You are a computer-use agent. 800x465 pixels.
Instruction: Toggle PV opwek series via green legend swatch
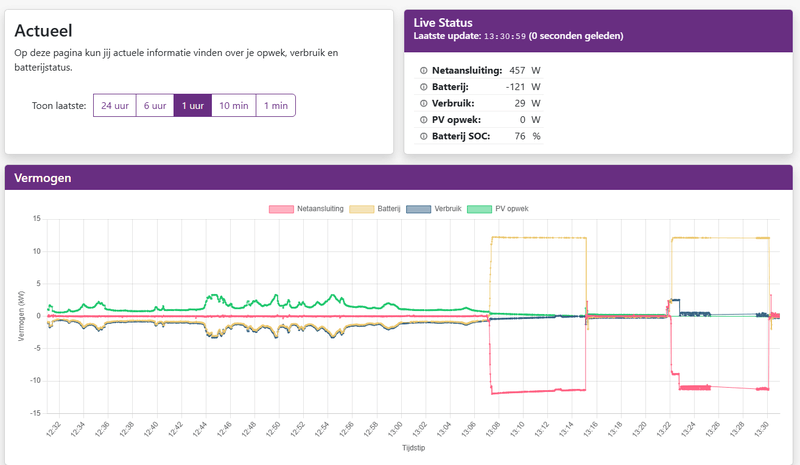pyautogui.click(x=480, y=209)
